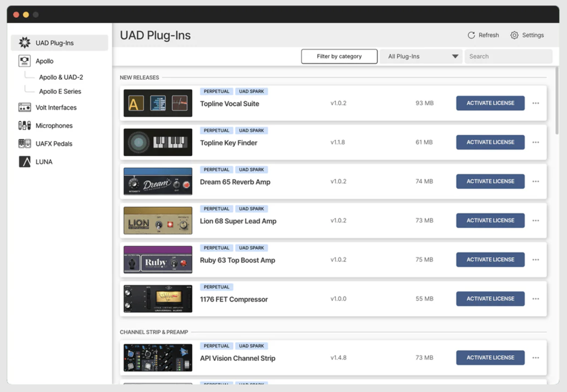Select the 1176 FET Compressor thumbnail

tap(158, 299)
